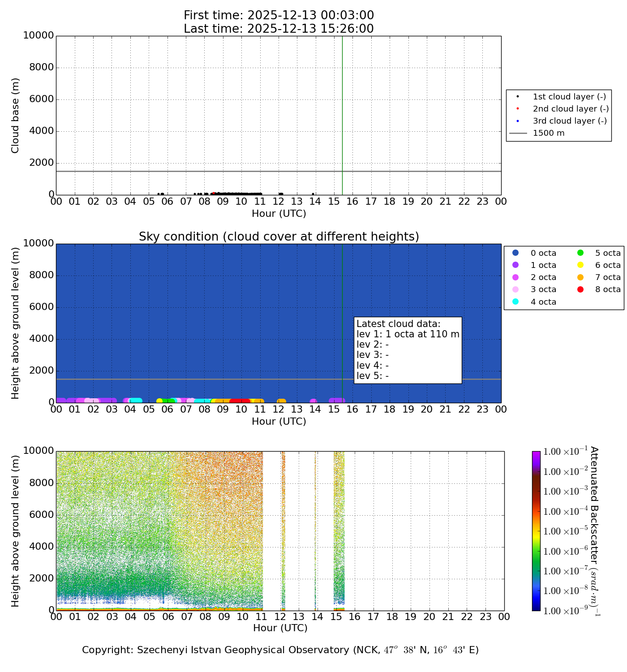Click the 8 octa red legend dot

tap(580, 289)
